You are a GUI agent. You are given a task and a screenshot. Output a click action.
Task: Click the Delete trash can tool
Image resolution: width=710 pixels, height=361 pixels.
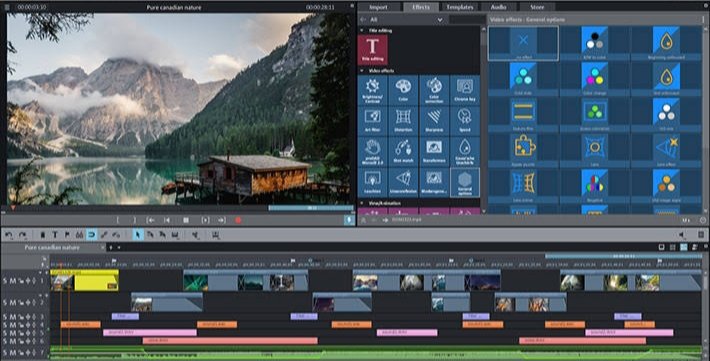pyautogui.click(x=43, y=235)
